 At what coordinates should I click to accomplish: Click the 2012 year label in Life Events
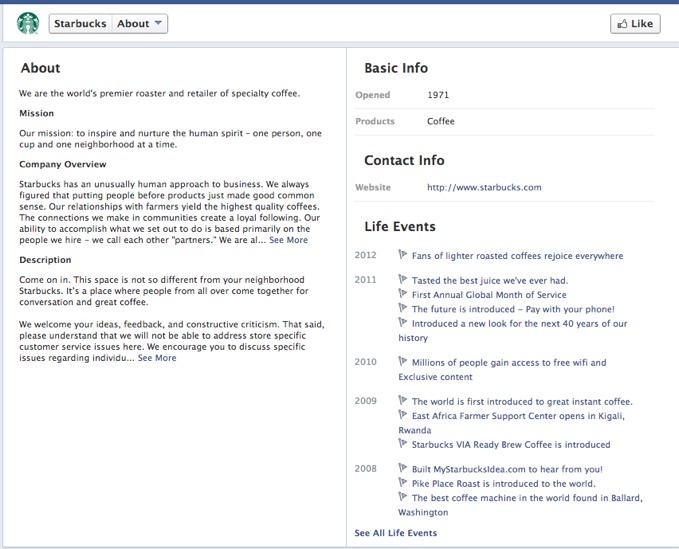click(365, 255)
